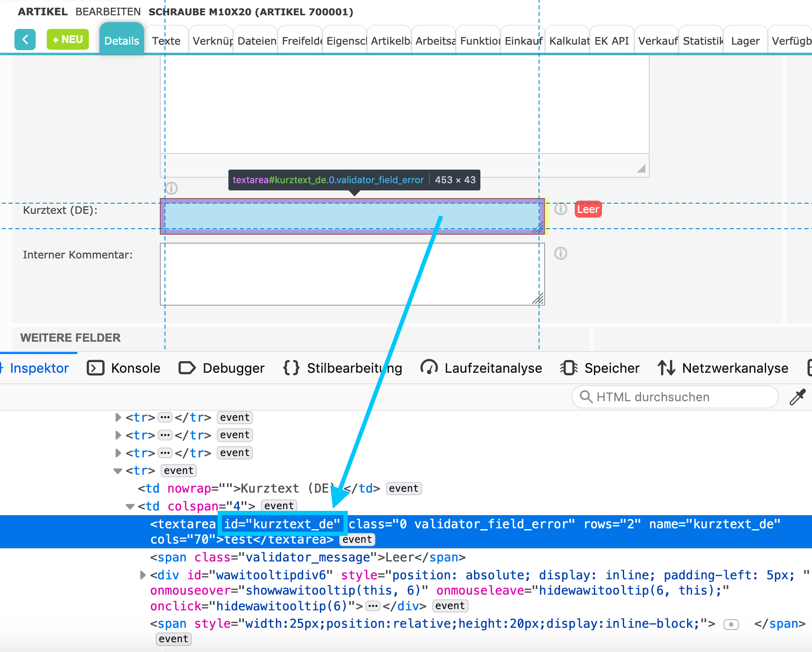Click the green + NEU button
812x652 pixels.
coord(68,40)
